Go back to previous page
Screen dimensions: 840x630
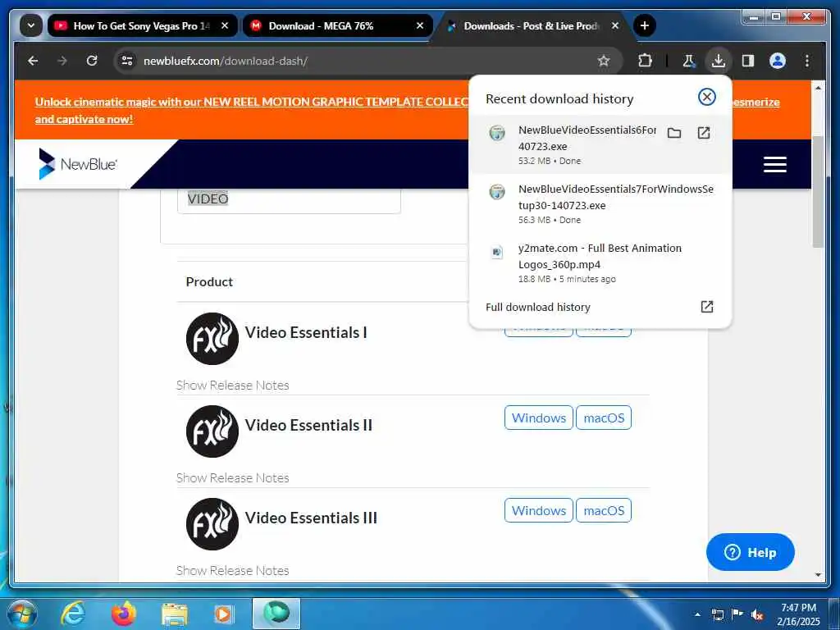point(33,61)
